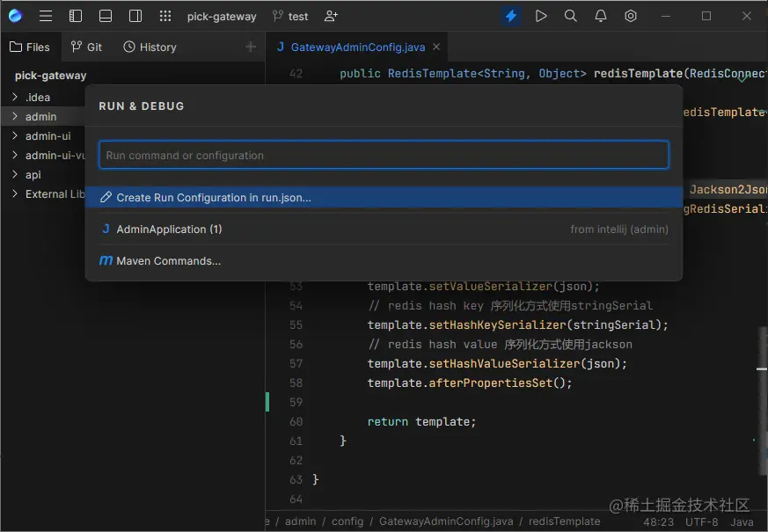Add a new panel tab with plus
Viewport: 768px width, 532px height.
point(251,47)
